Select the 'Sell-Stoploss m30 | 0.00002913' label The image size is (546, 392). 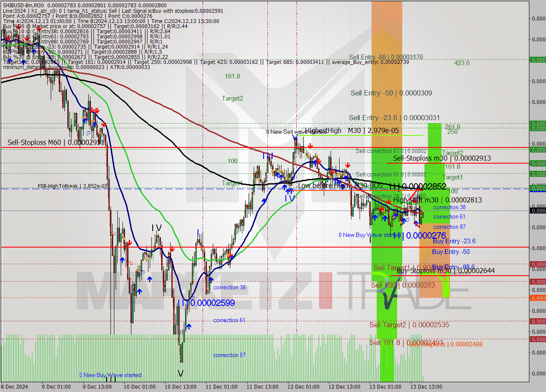pos(441,158)
